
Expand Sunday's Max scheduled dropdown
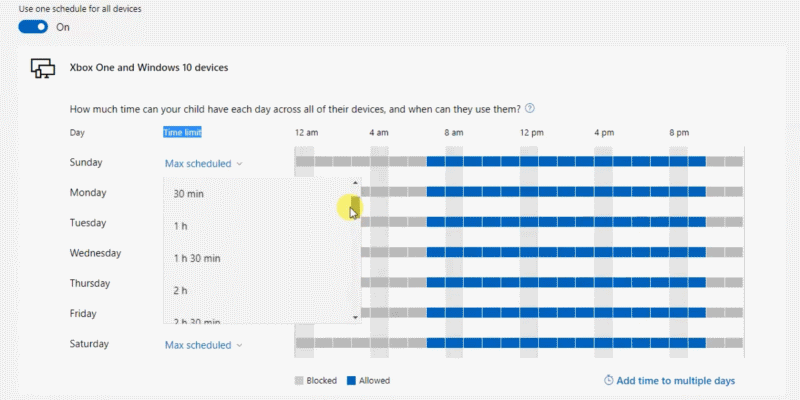[x=203, y=163]
